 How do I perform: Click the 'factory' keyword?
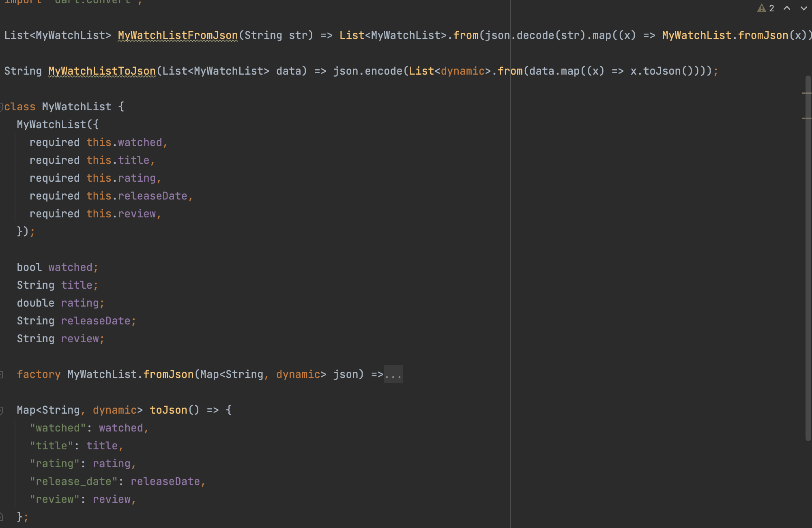click(x=39, y=374)
